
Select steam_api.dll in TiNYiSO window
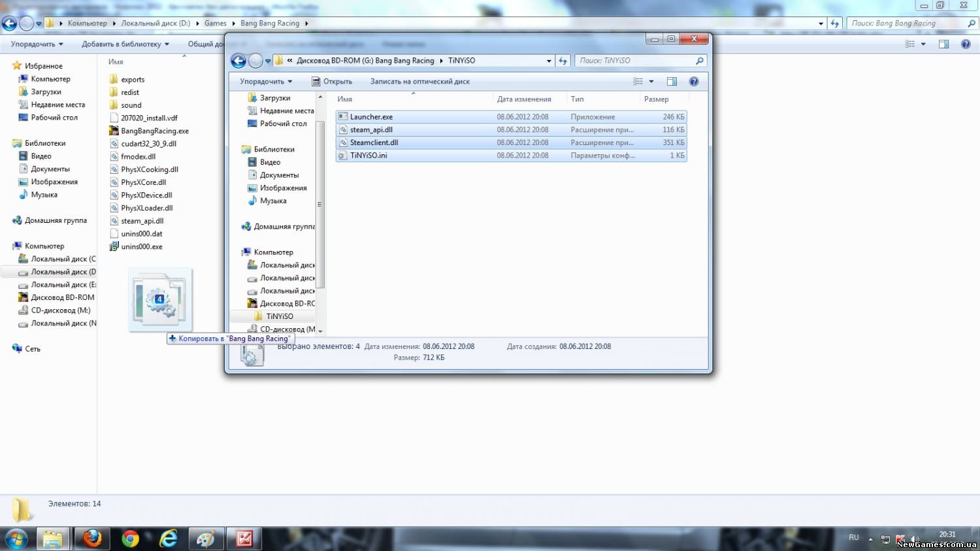511,129
